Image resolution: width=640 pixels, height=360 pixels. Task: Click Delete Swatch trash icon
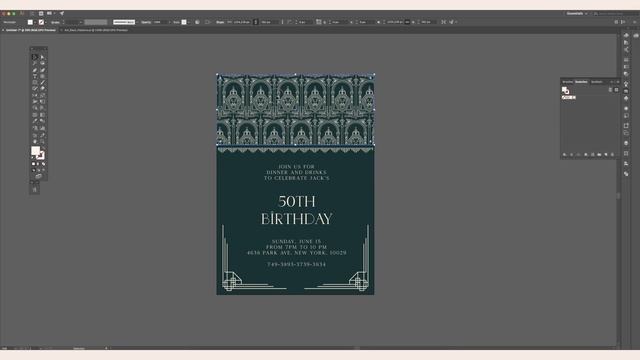point(612,155)
